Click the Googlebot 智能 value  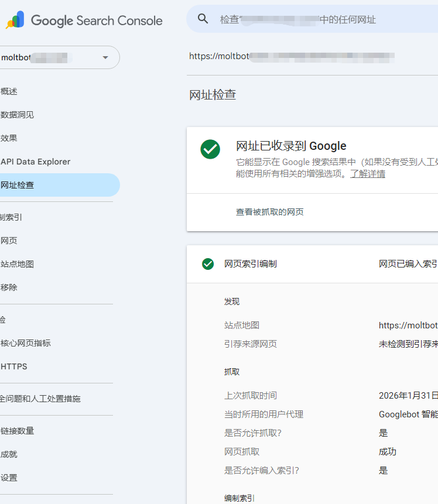click(x=408, y=414)
